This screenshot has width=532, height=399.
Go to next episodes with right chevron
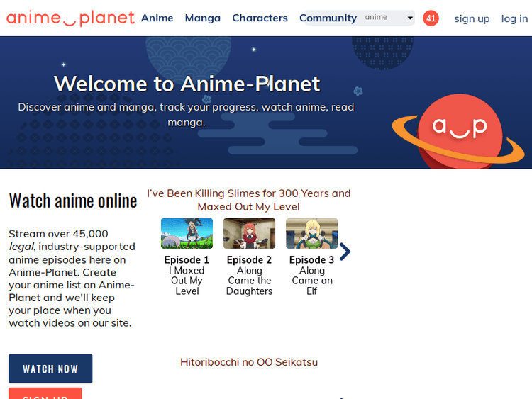pos(345,252)
